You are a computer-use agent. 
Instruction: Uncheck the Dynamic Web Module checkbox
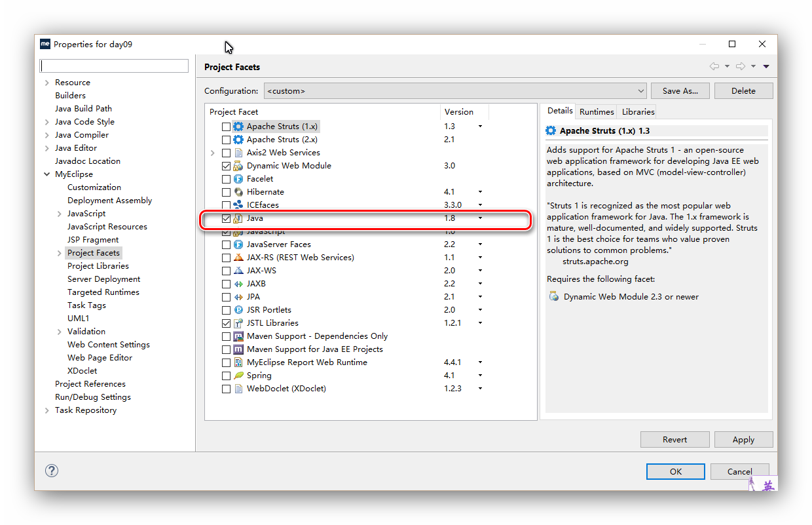point(226,166)
